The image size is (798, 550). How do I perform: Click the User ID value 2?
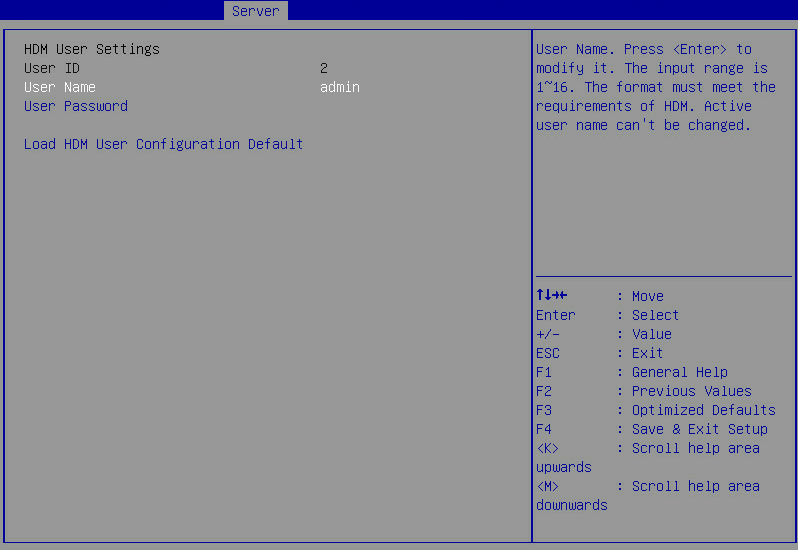click(324, 68)
